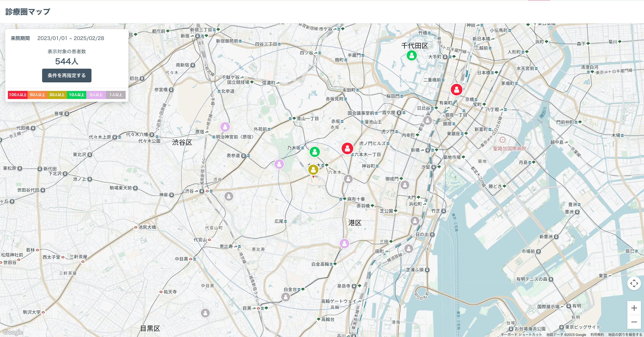Click the red 100人以上 legend swatch
Image resolution: width=644 pixels, height=337 pixels.
pyautogui.click(x=17, y=95)
